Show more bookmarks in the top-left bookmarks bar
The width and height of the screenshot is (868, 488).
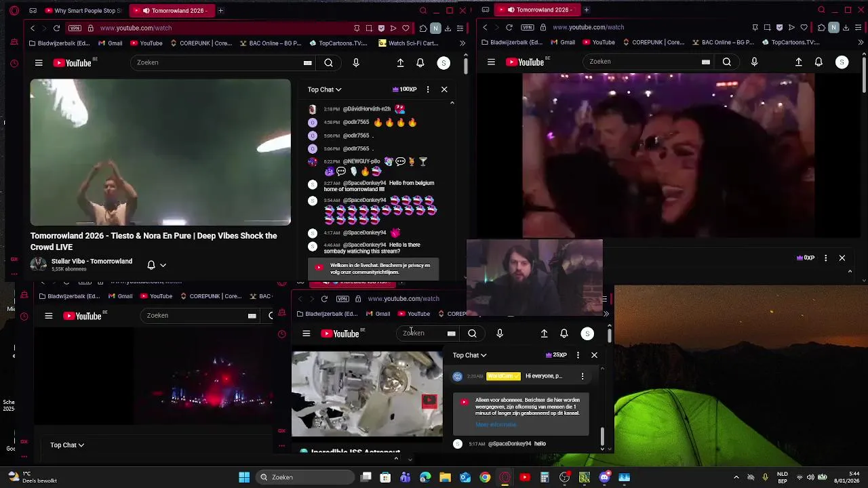[x=462, y=43]
